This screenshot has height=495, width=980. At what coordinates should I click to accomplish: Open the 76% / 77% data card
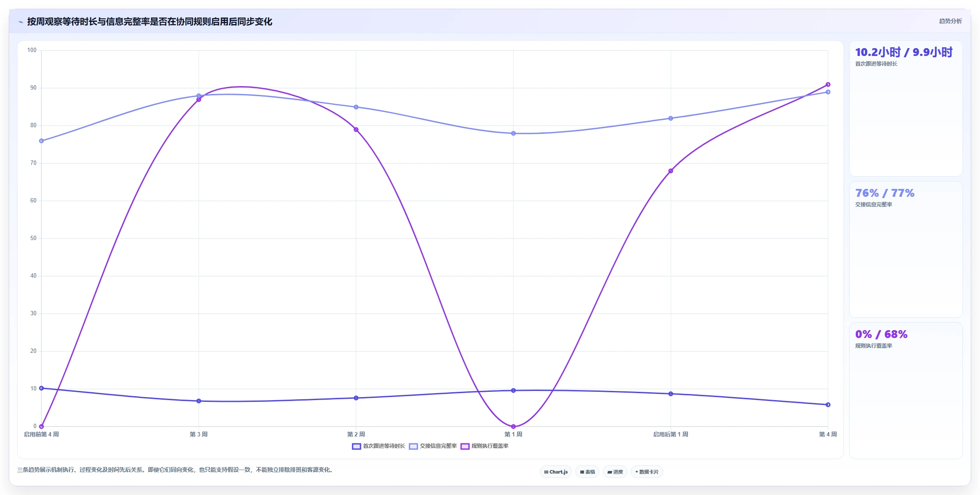906,249
